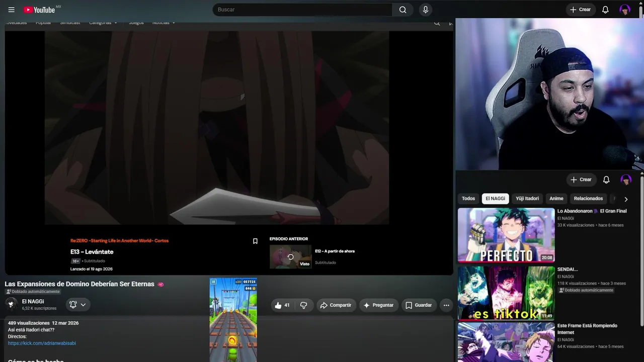Open 'Este Frame Está Rompiendo Internet' video title
Viewport: 644px width, 362px height.
587,329
